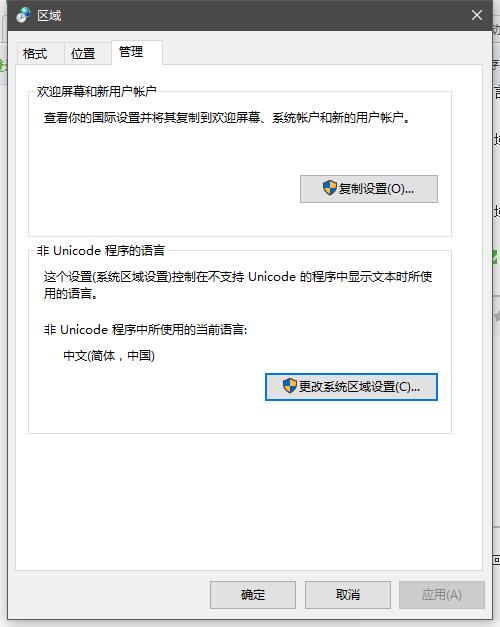Click the 非 Unicode 程序的语言 group heading
500x627 pixels.
(101, 251)
